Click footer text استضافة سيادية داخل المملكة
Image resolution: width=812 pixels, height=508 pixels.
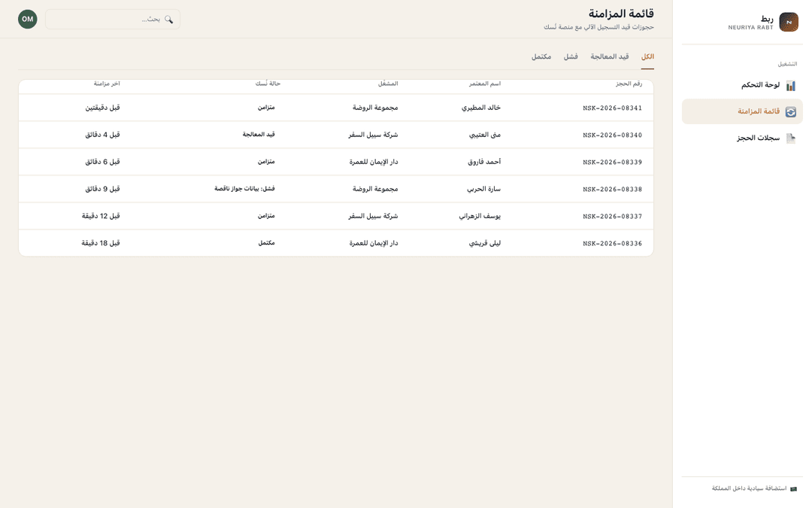tap(749, 489)
